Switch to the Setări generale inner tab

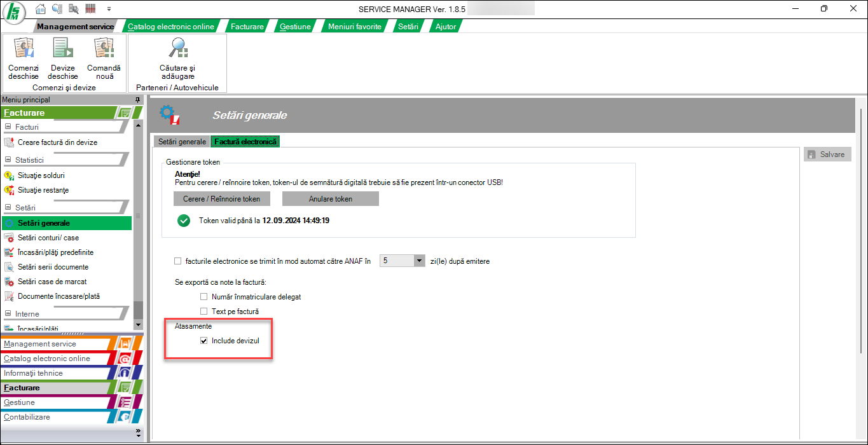(182, 142)
